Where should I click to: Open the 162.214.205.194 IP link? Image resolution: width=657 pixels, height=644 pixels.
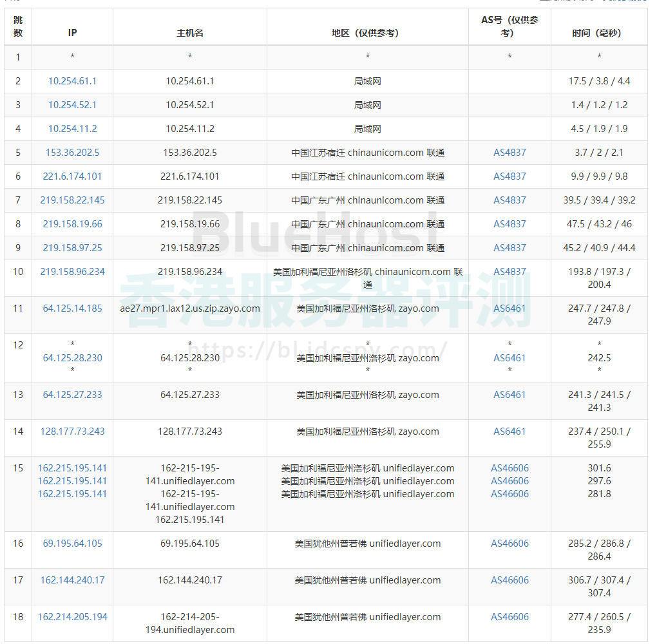pyautogui.click(x=72, y=617)
